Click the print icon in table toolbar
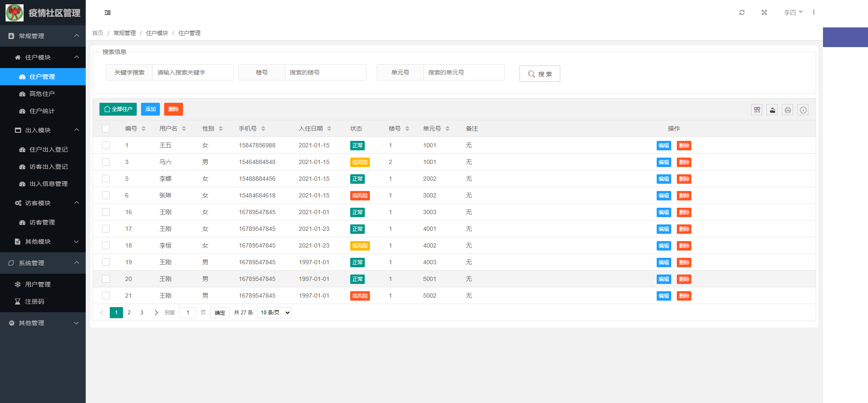 click(788, 110)
